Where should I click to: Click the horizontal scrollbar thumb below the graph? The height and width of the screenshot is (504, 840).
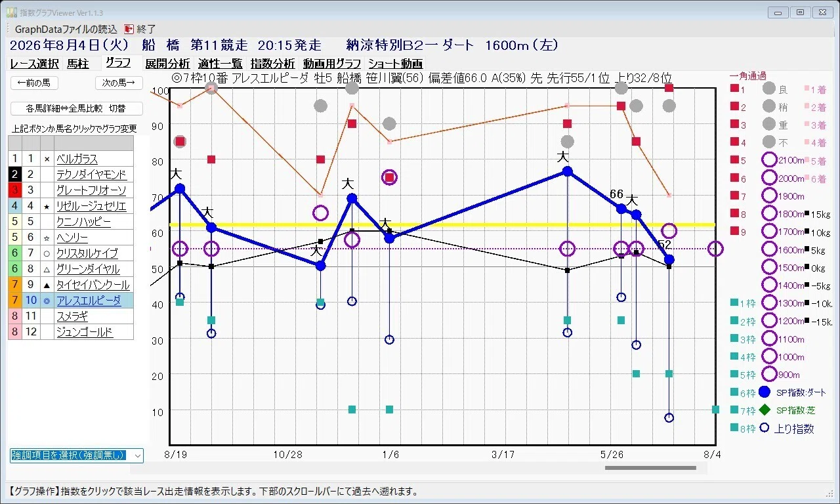(x=650, y=468)
